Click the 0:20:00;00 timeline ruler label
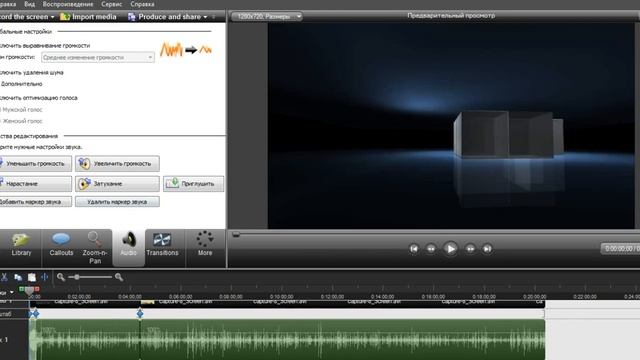 535,297
